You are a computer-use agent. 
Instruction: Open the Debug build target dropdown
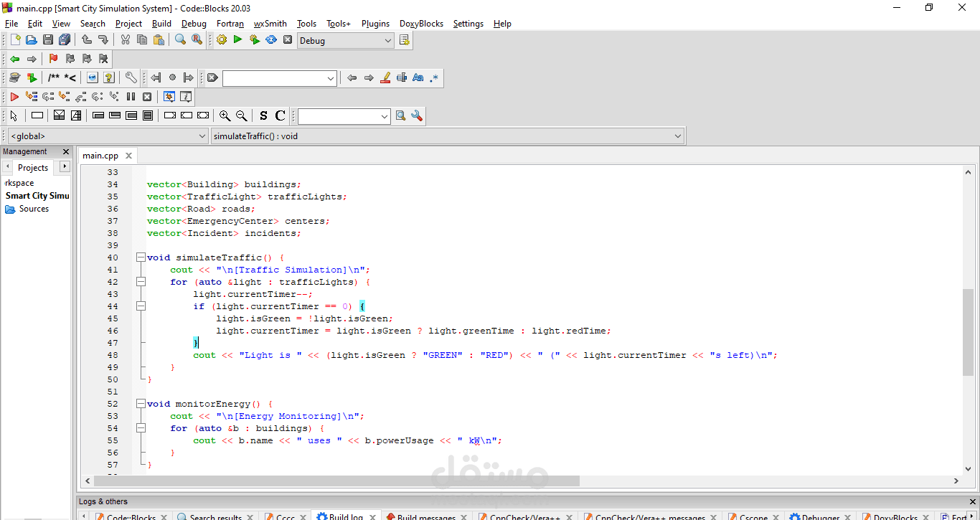click(346, 41)
